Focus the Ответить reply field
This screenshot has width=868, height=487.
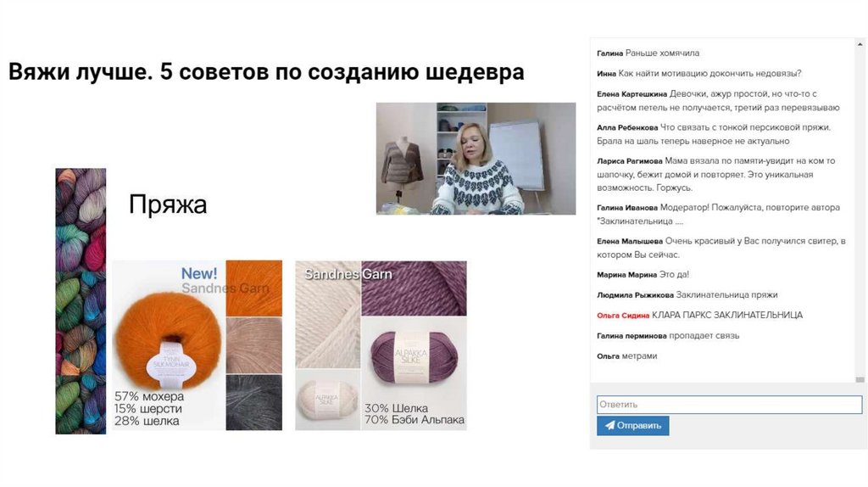pyautogui.click(x=729, y=405)
